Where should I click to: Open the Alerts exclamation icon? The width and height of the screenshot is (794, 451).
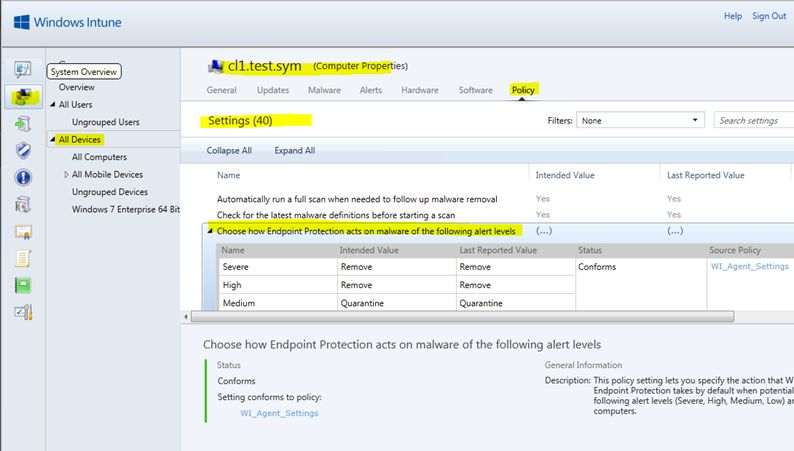[23, 178]
